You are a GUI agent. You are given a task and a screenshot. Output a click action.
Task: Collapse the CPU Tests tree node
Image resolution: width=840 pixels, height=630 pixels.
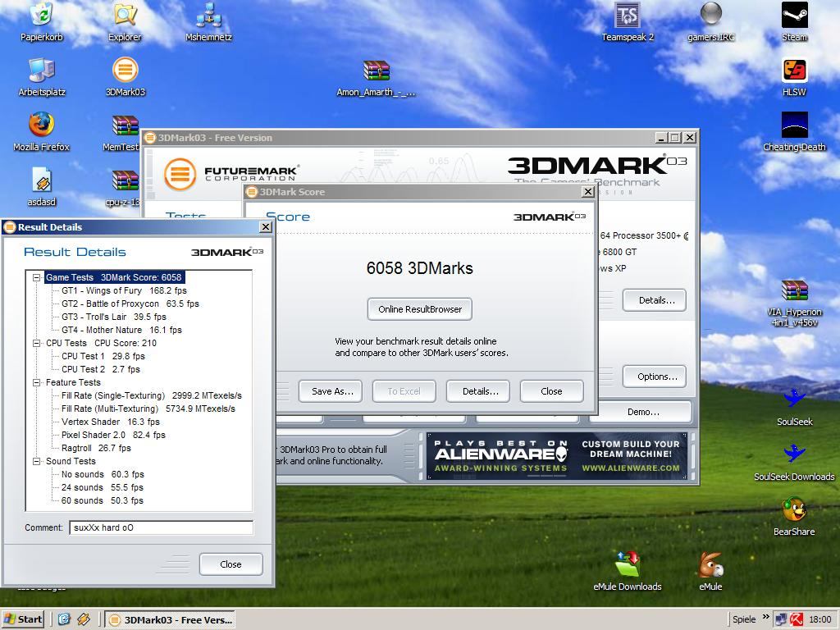tap(36, 344)
